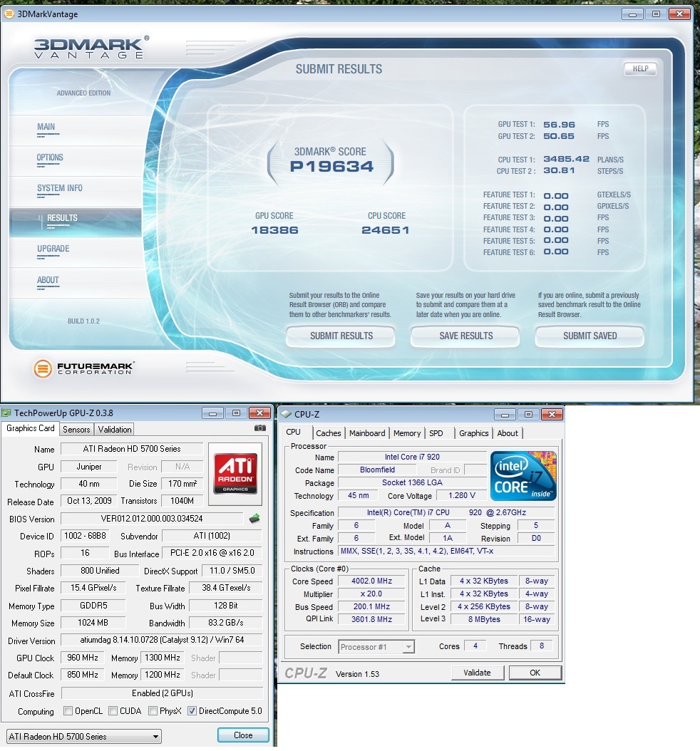This screenshot has height=751, width=700.
Task: Select the CPU tab in CPU-Z
Action: click(293, 432)
